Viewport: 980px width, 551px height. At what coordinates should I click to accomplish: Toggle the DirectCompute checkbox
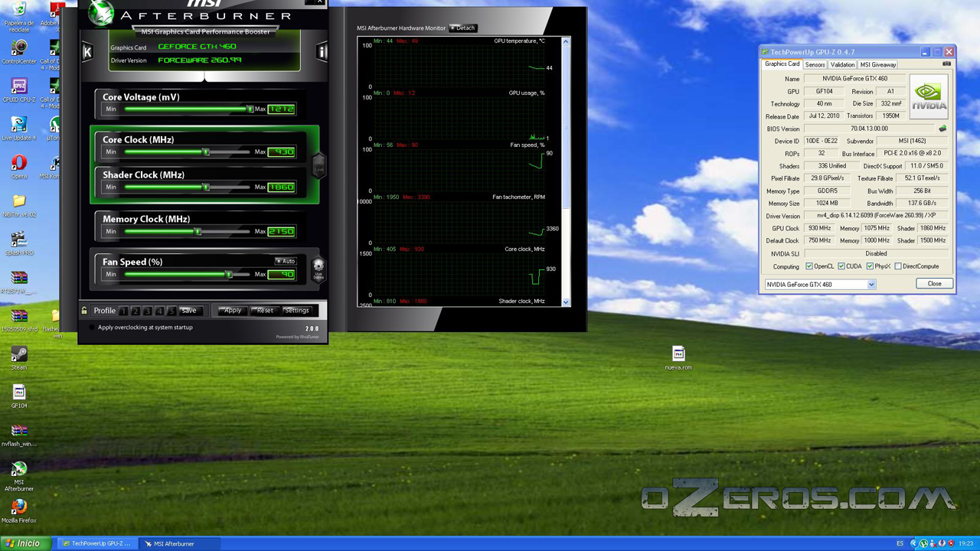click(x=898, y=266)
